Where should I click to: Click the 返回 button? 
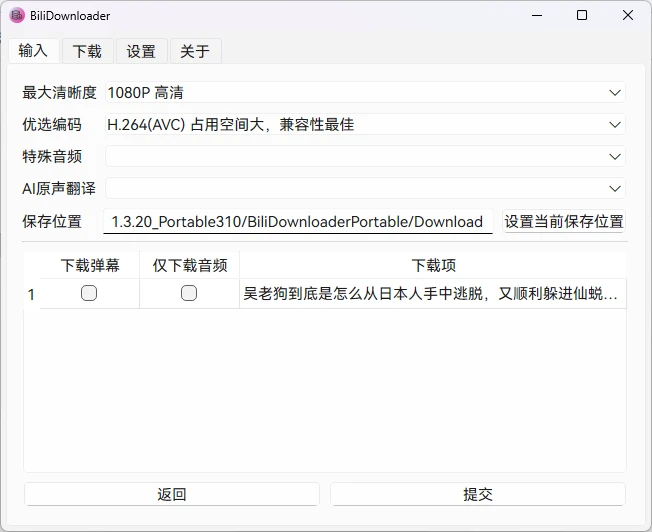(172, 494)
